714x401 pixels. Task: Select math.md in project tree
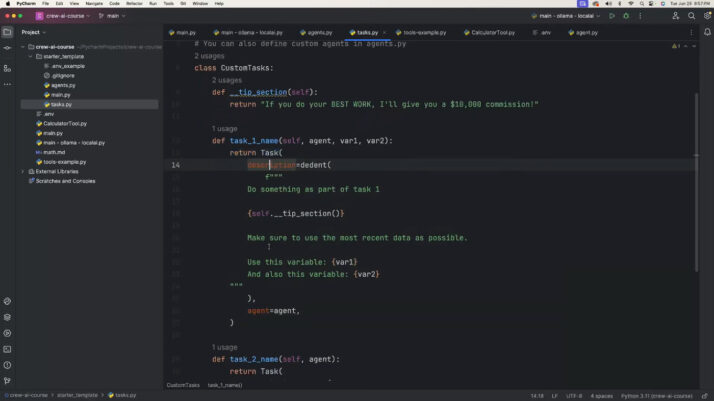(x=51, y=152)
